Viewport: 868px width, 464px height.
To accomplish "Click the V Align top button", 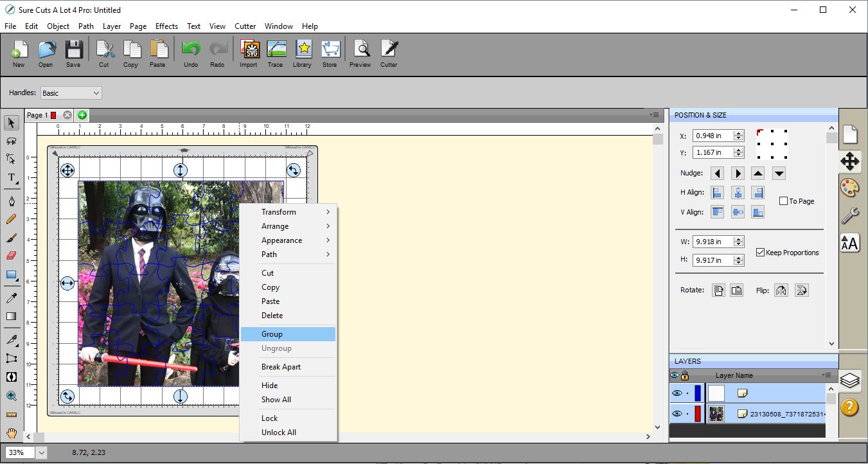I will click(x=717, y=212).
